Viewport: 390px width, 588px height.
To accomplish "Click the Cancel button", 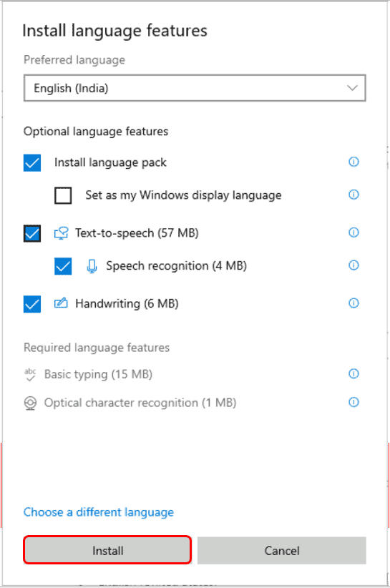I will 282,550.
